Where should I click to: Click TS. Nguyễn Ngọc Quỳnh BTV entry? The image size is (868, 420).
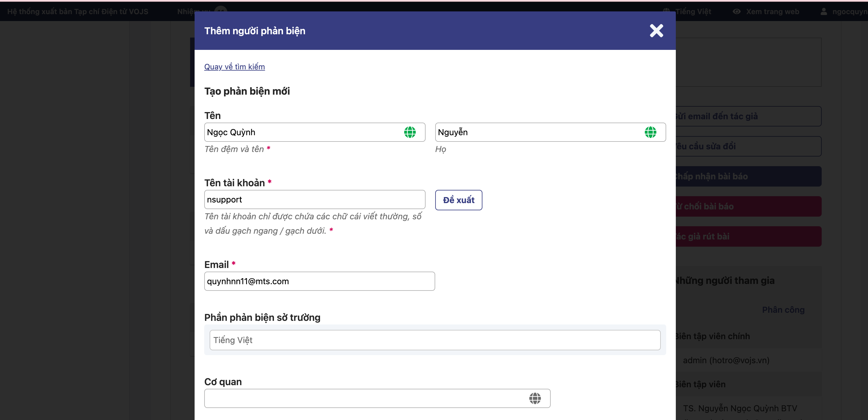click(740, 408)
